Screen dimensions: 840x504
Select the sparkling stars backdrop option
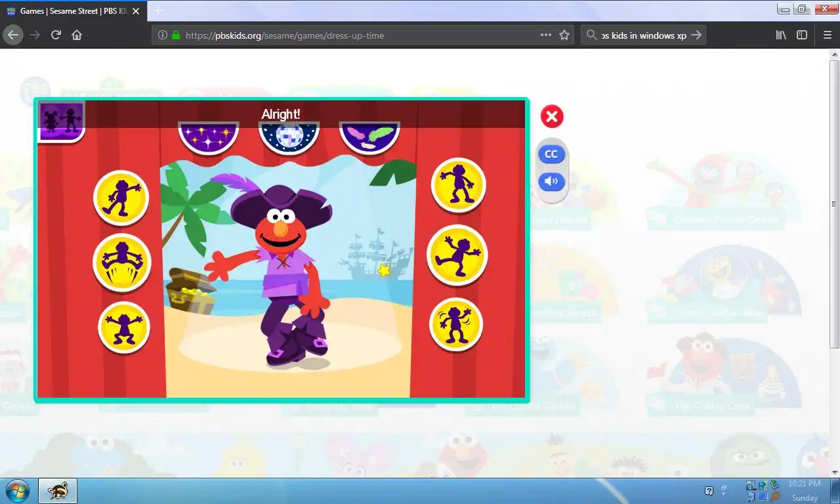click(x=209, y=138)
